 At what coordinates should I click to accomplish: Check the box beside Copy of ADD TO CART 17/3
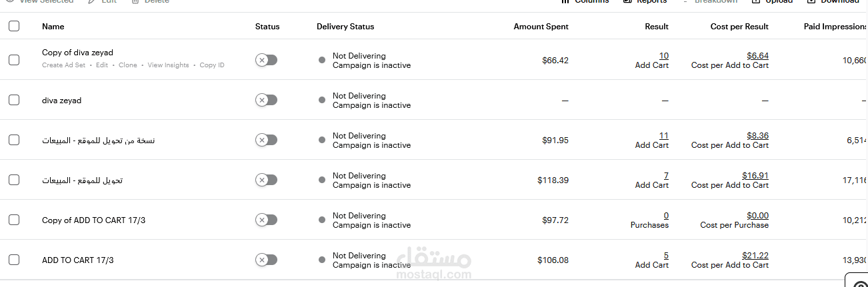[14, 220]
